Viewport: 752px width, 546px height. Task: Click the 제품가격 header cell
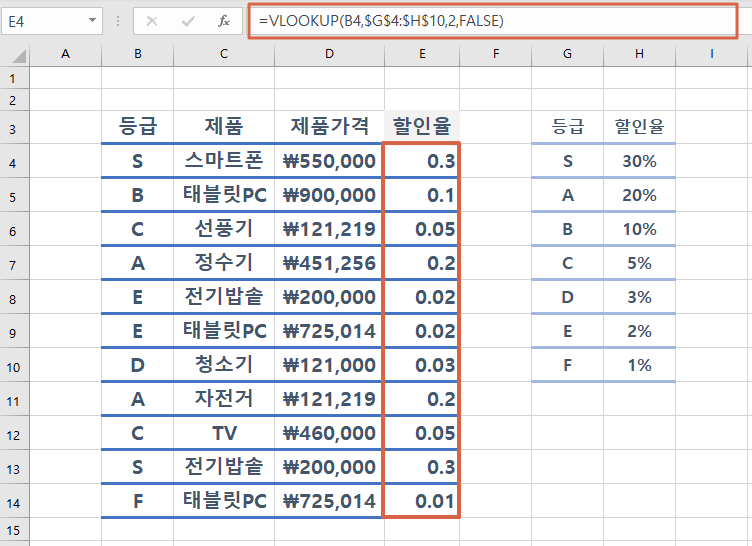tap(329, 127)
